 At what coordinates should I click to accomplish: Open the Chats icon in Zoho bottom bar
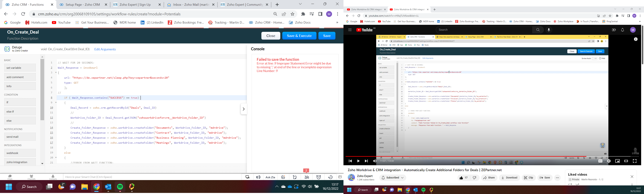coord(10,177)
